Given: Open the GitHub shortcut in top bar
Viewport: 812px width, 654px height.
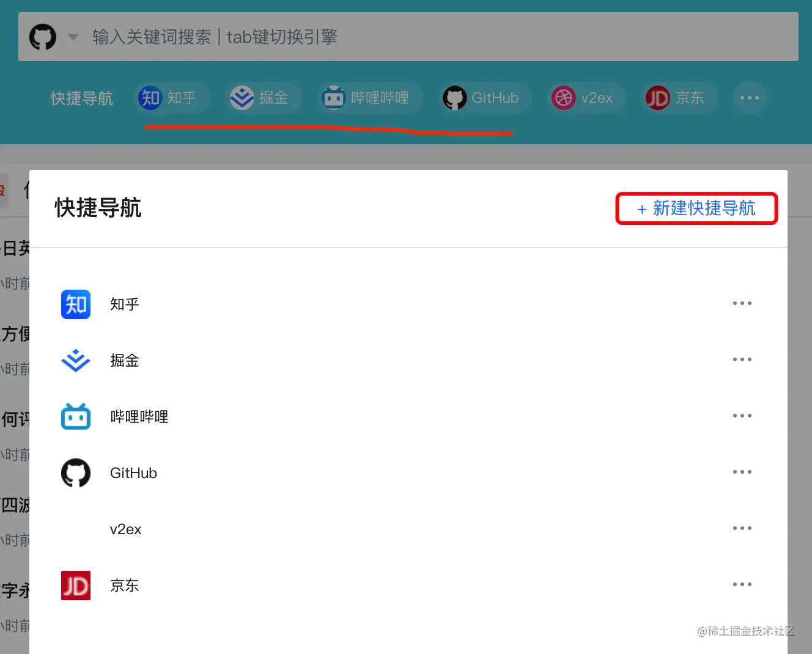Looking at the screenshot, I should (x=485, y=98).
